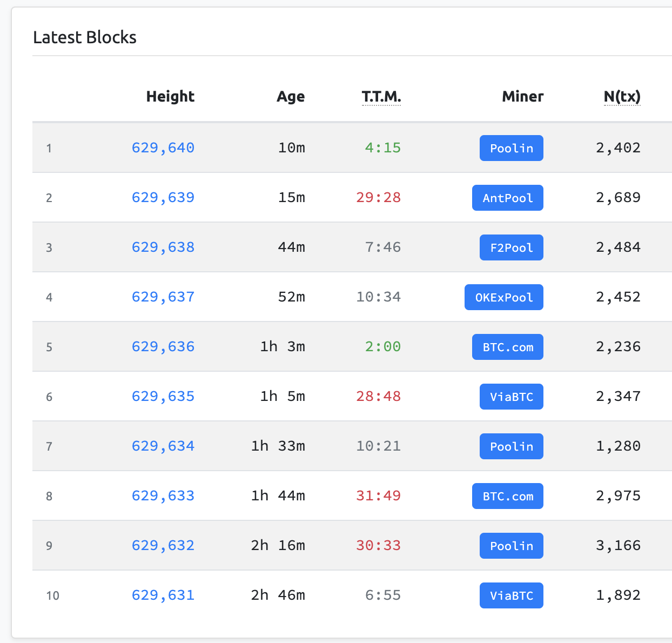Viewport: 672px width, 643px height.
Task: Click T.T.M. value 10:21
Action: [x=379, y=446]
